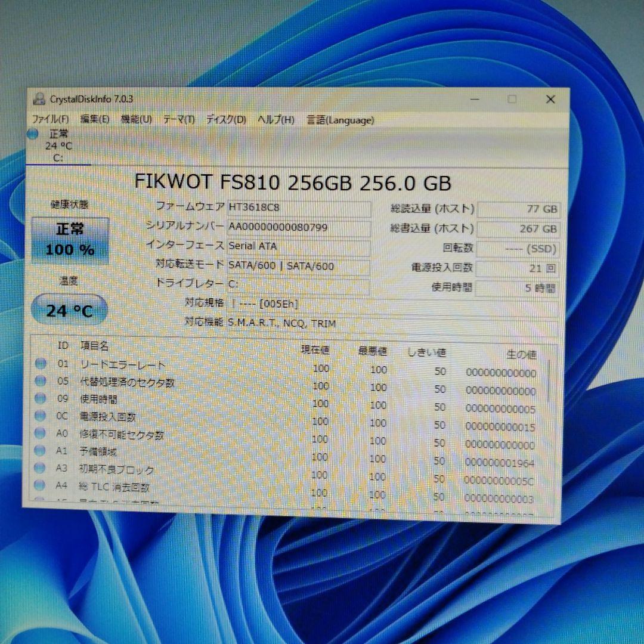
Task: Click status icon for リードエラーレート attribute
Action: 41,365
